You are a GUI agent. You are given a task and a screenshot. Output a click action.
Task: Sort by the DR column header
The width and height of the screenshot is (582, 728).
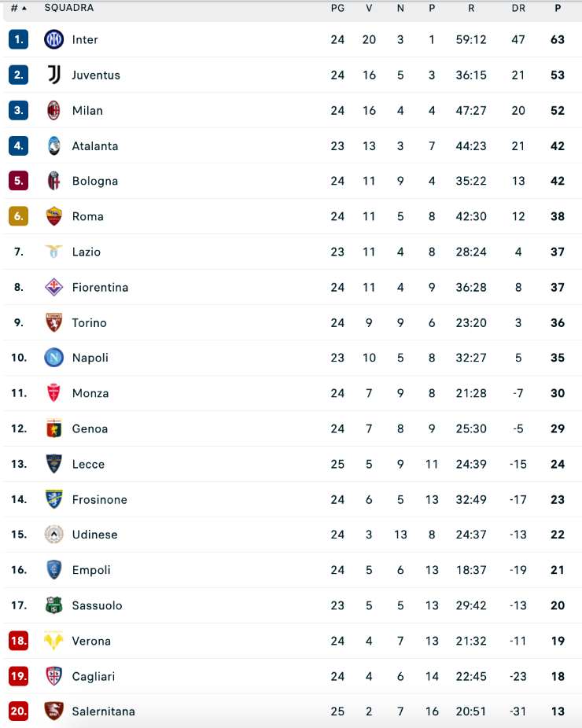[518, 8]
